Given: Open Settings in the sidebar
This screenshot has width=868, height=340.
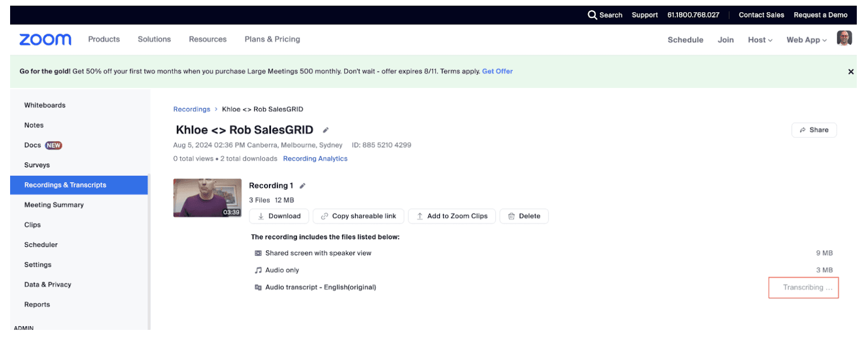Looking at the screenshot, I should tap(38, 265).
